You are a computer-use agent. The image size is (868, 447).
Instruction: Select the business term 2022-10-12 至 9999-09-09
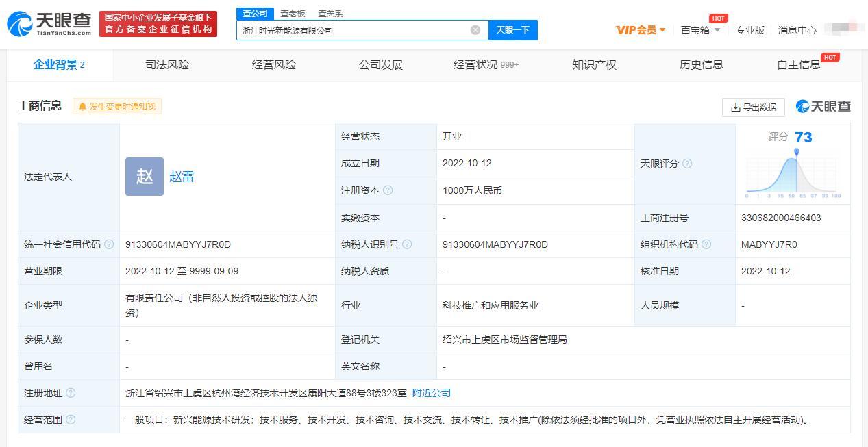point(182,271)
